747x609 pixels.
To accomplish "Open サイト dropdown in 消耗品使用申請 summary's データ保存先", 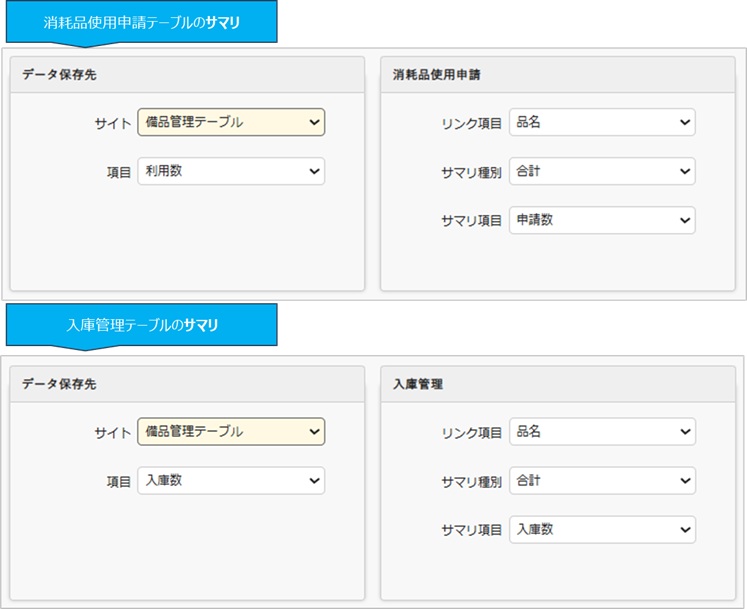I will [231, 122].
